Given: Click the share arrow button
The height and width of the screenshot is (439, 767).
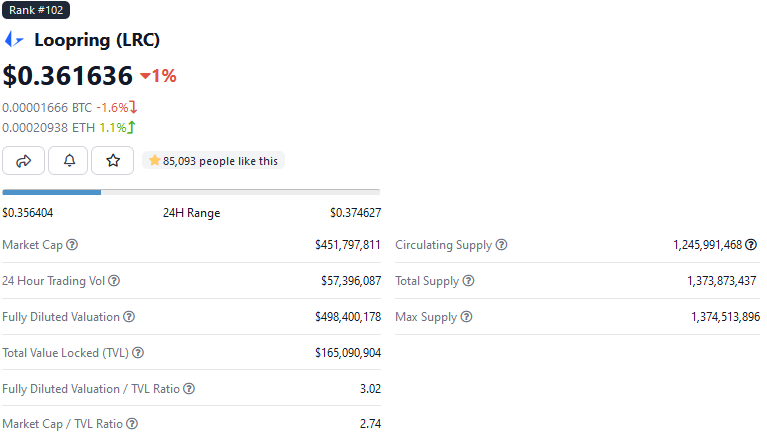Looking at the screenshot, I should (23, 161).
